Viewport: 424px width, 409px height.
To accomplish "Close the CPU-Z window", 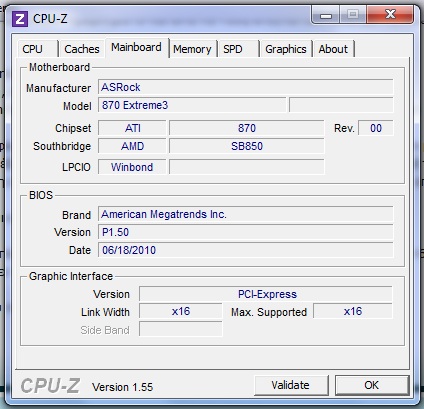I will [x=390, y=15].
